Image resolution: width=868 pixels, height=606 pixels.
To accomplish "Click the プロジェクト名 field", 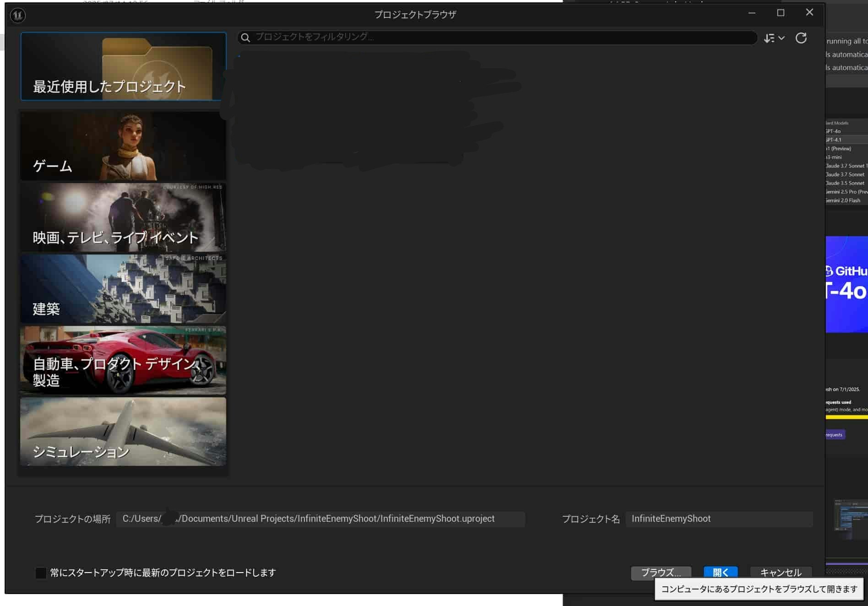I will 719,519.
